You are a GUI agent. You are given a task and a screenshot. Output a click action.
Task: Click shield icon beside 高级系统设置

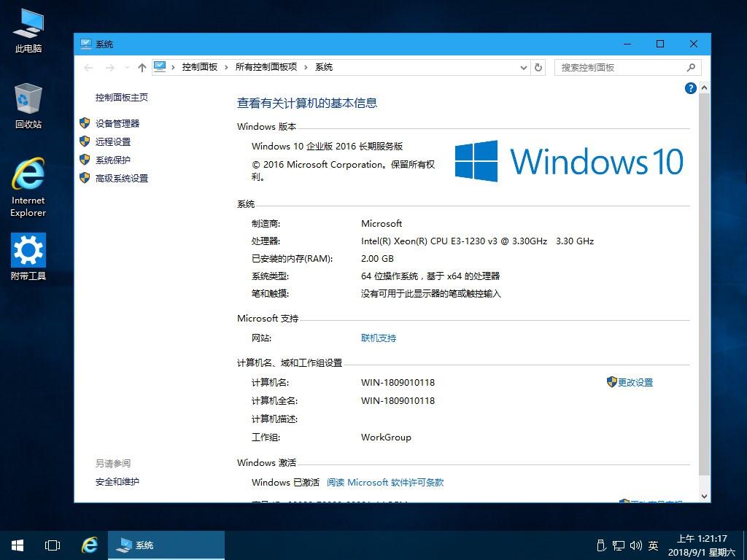[85, 178]
